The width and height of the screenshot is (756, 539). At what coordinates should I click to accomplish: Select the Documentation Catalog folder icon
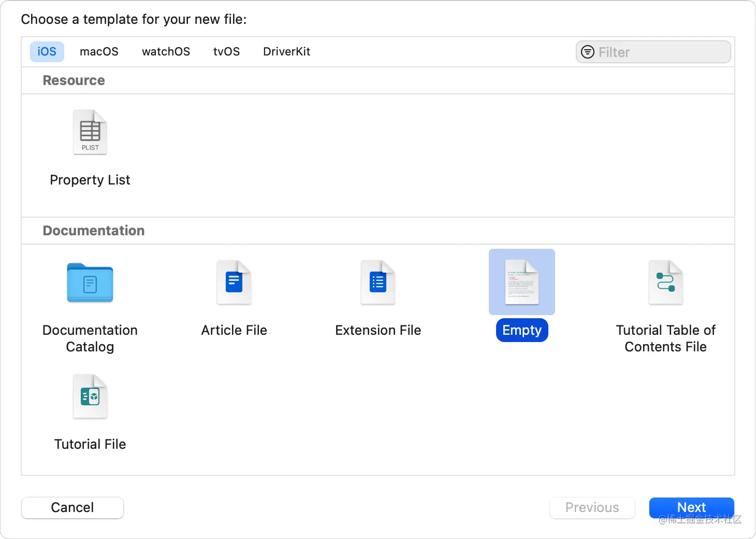click(90, 282)
